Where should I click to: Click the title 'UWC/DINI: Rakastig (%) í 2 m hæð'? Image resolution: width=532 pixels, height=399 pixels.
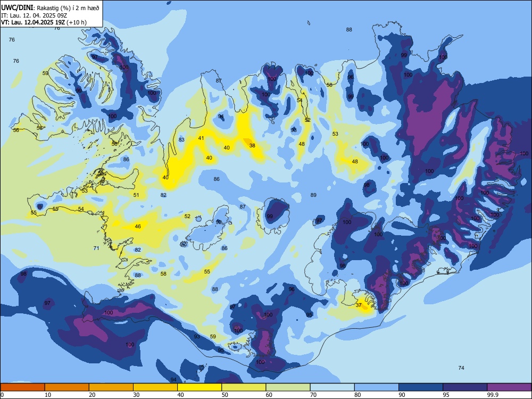[x=50, y=8]
